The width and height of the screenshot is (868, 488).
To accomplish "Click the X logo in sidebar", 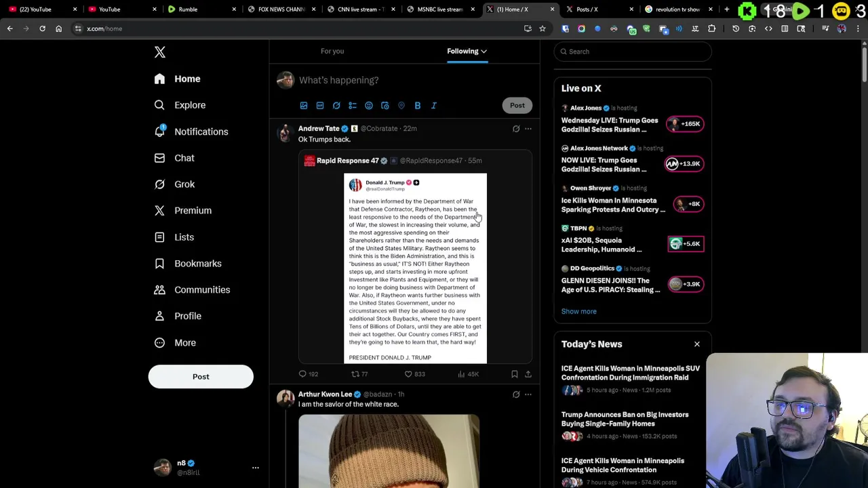I will click(x=160, y=52).
